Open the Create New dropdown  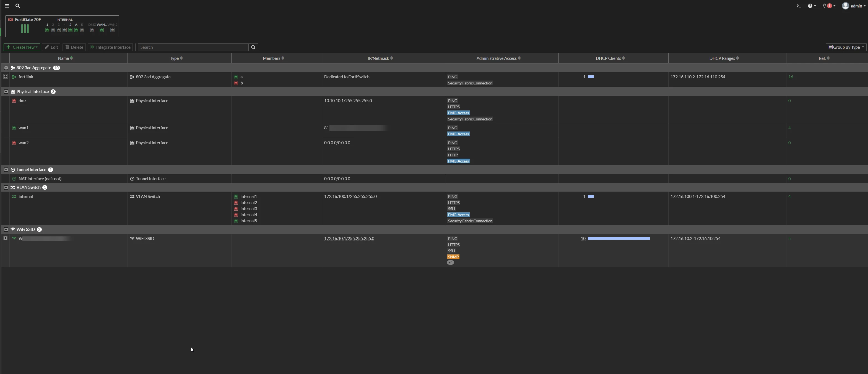click(22, 47)
